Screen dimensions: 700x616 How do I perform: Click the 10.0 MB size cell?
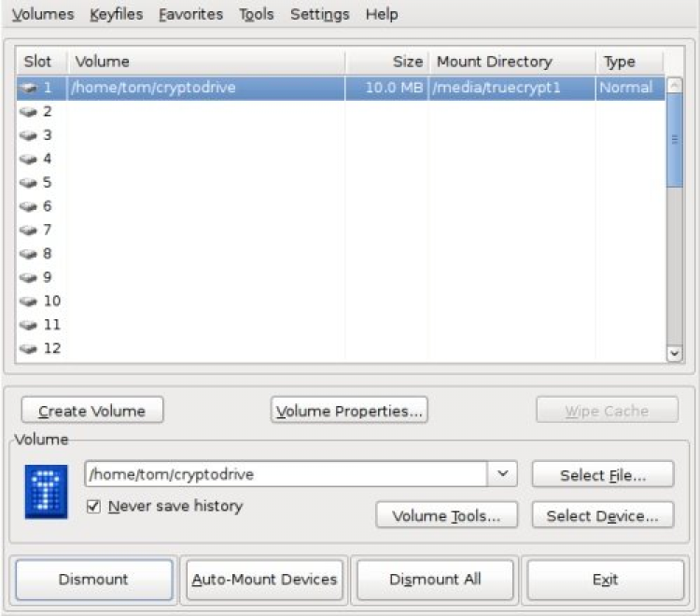pos(387,88)
